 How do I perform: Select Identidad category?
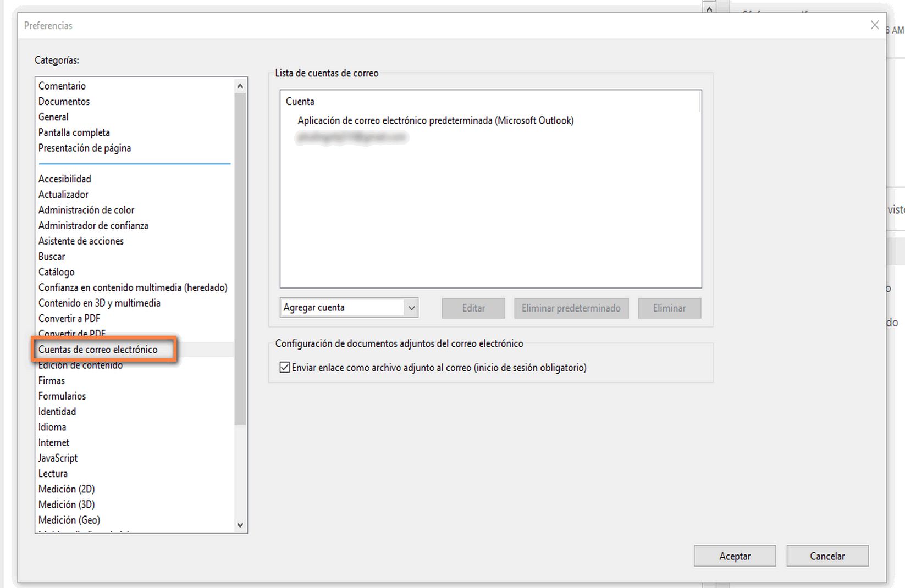point(57,411)
